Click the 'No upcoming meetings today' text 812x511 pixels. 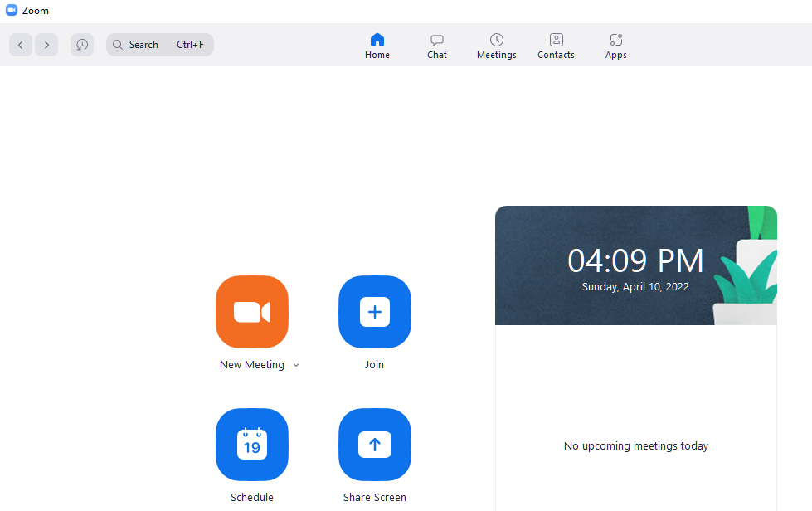tap(636, 445)
